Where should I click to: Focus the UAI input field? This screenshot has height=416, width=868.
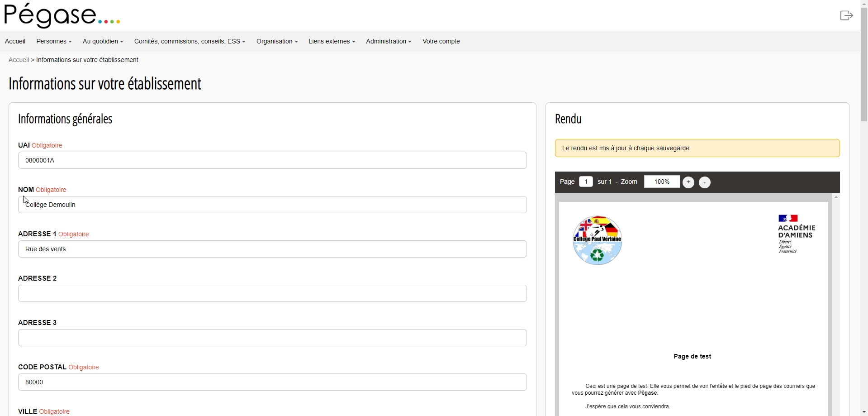pos(272,160)
